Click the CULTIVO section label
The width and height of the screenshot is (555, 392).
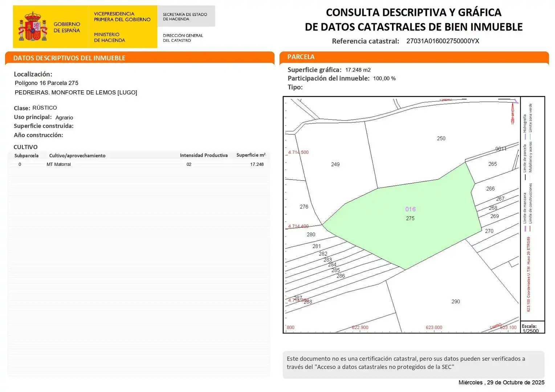25,147
